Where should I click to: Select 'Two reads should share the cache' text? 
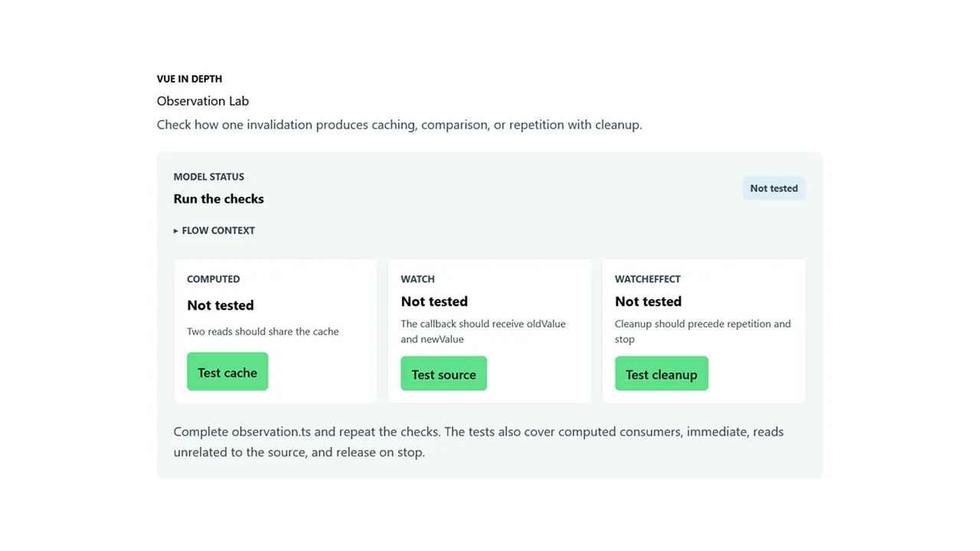(x=263, y=331)
